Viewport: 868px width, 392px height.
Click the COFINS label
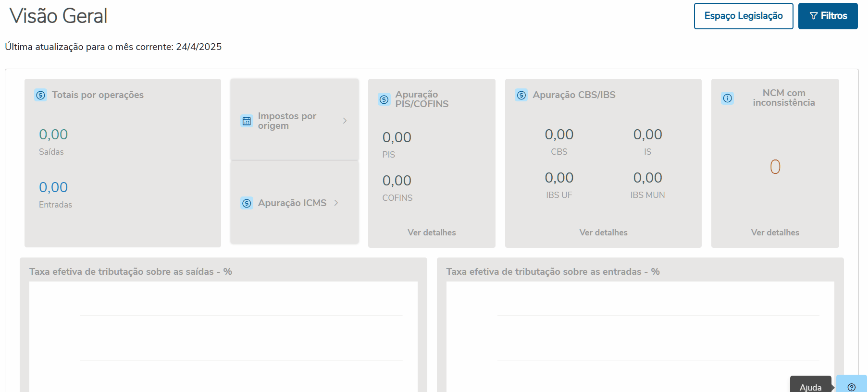pyautogui.click(x=397, y=198)
